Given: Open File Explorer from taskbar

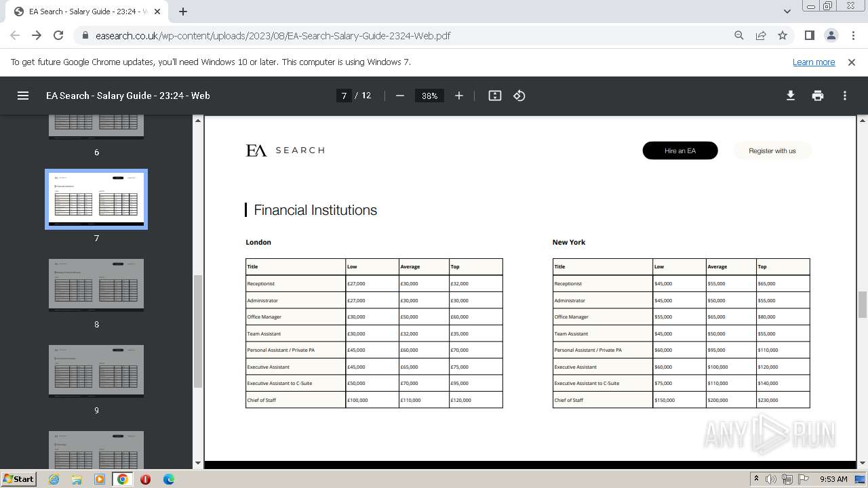Looking at the screenshot, I should pos(77,479).
